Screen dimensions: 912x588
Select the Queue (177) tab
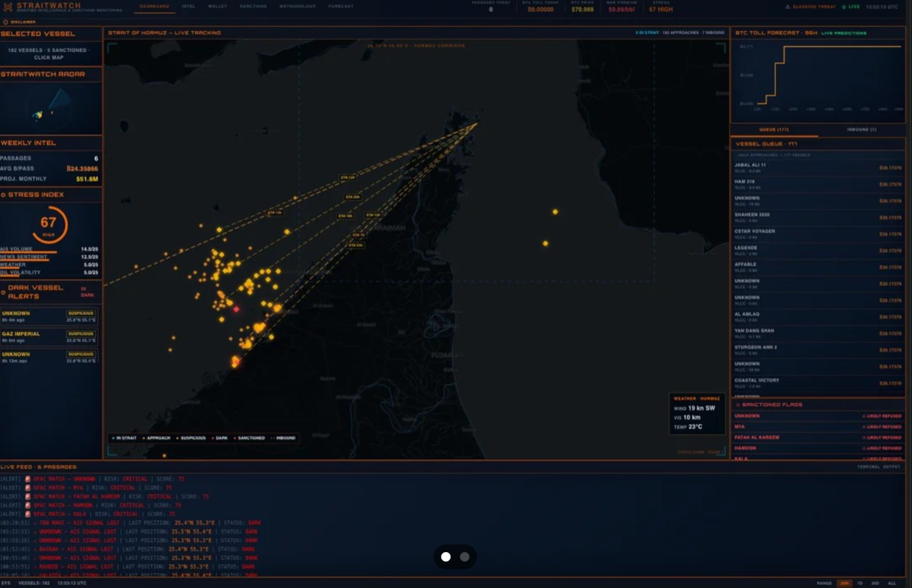(x=774, y=129)
